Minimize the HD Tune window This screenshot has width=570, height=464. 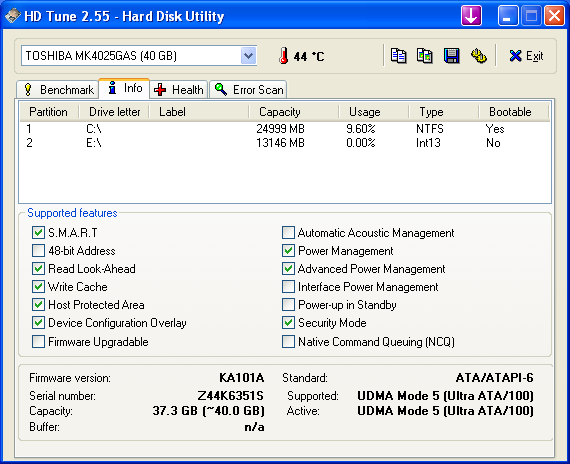pyautogui.click(x=508, y=16)
